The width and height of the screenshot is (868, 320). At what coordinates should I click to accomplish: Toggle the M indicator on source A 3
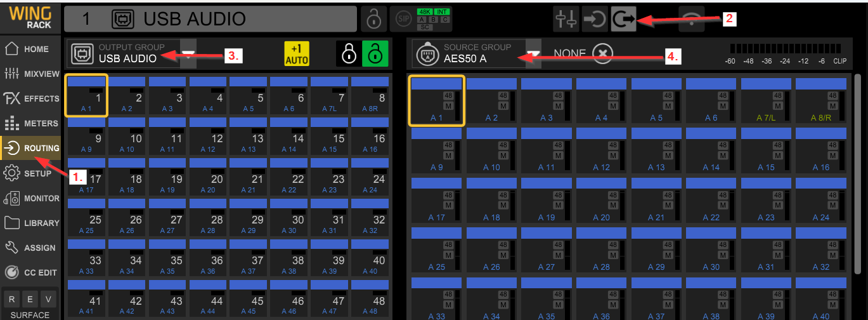[x=558, y=106]
